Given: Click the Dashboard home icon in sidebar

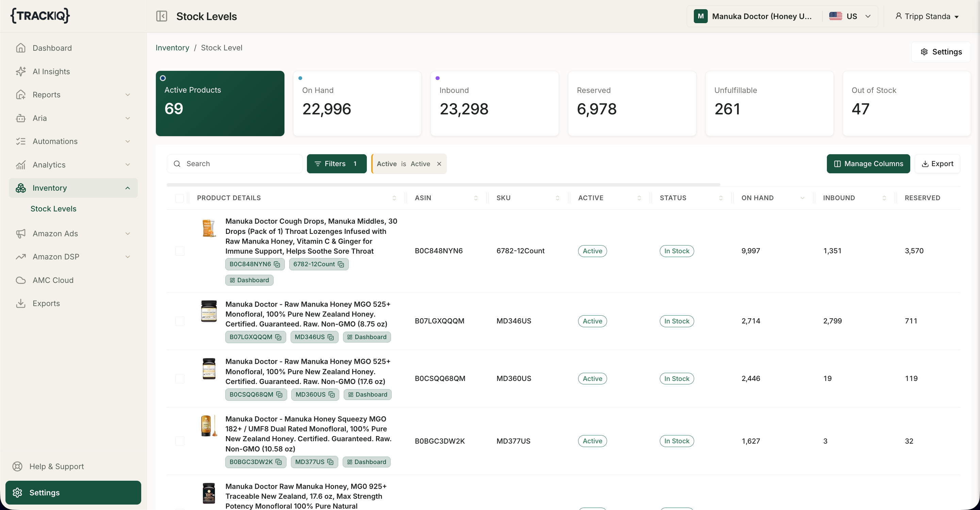Looking at the screenshot, I should click(21, 48).
